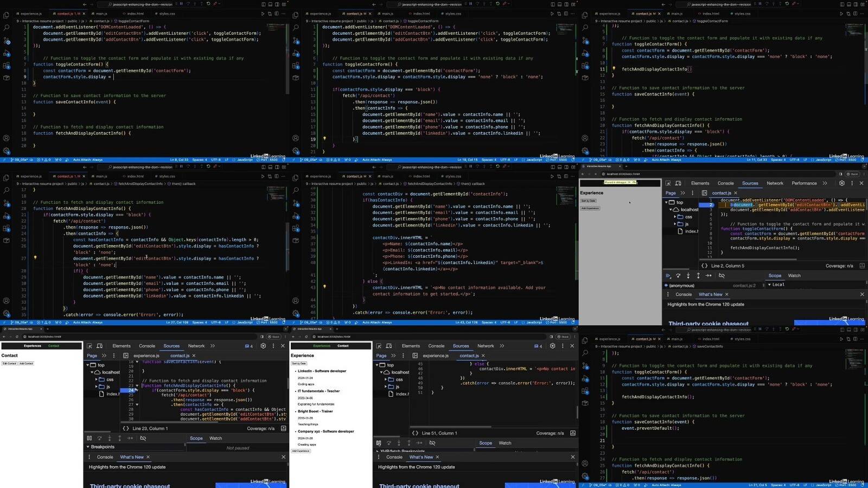Viewport: 868px width, 488px height.
Task: Click the 'Edit Contact' button on the bottom-left page
Action: 9,364
